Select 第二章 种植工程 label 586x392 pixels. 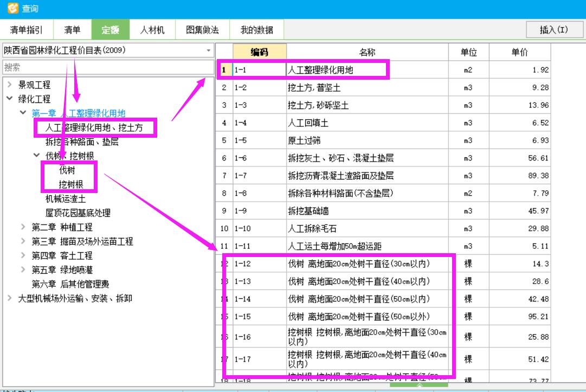point(62,227)
